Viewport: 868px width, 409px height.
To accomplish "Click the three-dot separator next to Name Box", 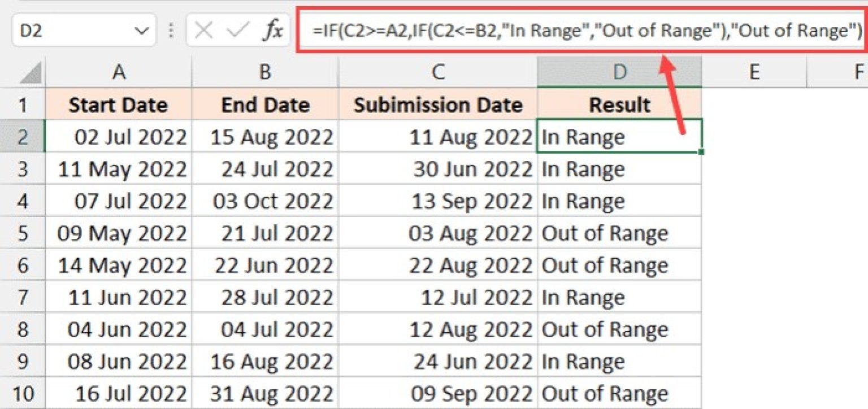I will [172, 31].
